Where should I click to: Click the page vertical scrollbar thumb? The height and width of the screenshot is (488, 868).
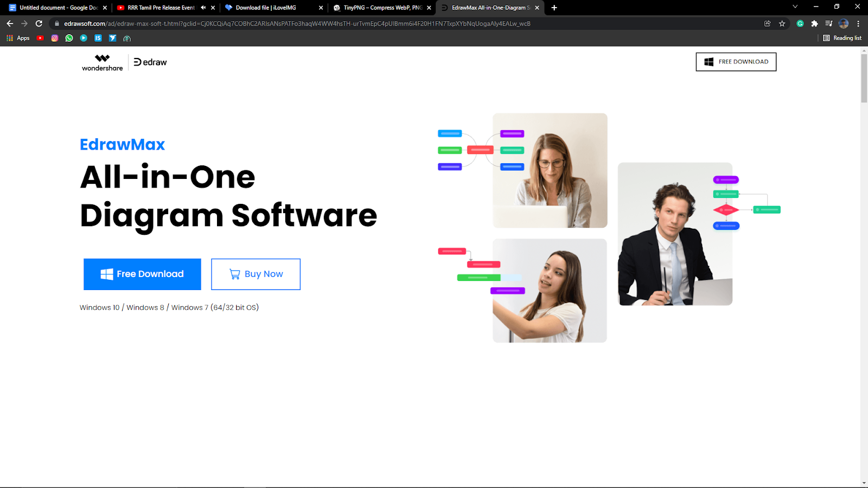point(864,78)
